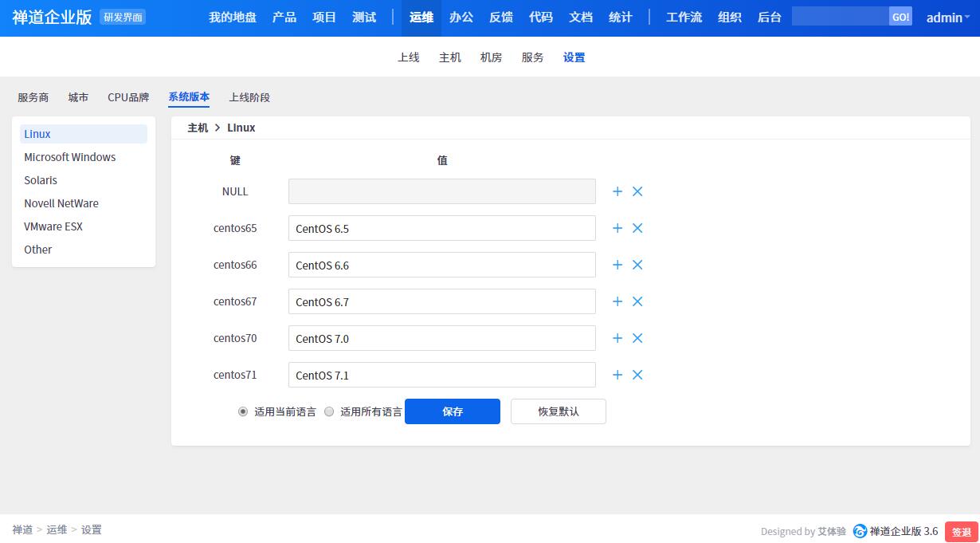The width and height of the screenshot is (980, 543).
Task: Add a row after the NULL key
Action: tap(617, 191)
